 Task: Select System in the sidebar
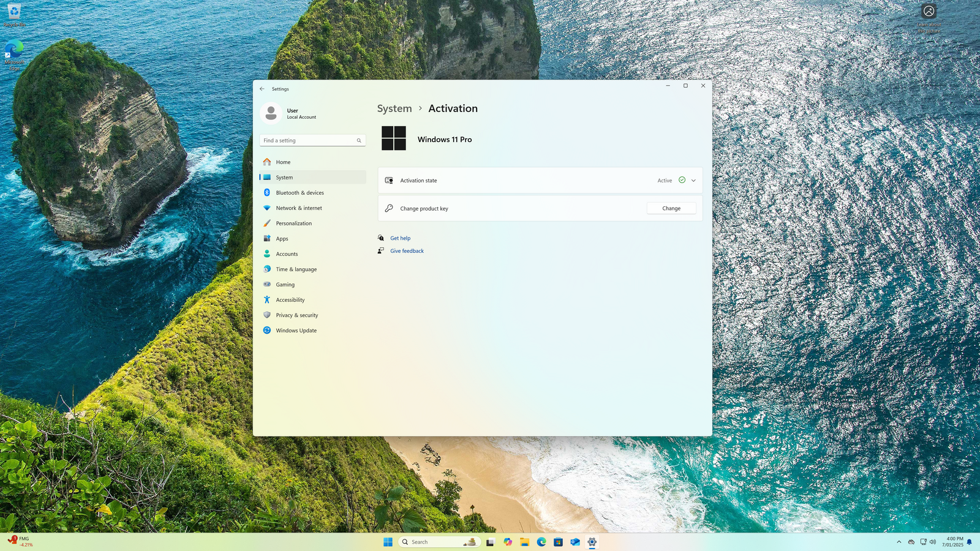[x=312, y=178]
